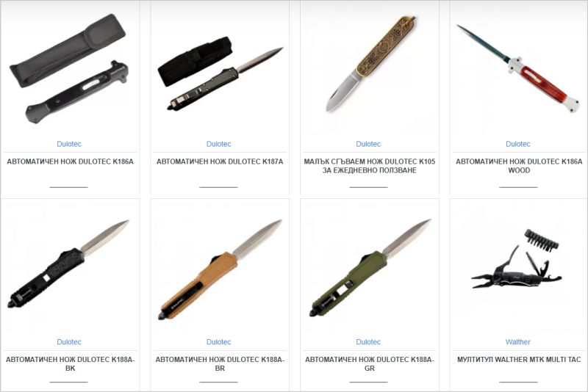This screenshot has width=588, height=392.
Task: Open the АВТОМАТИЧЕН НОЖ DULOTEC K186A title link
Action: tap(70, 161)
